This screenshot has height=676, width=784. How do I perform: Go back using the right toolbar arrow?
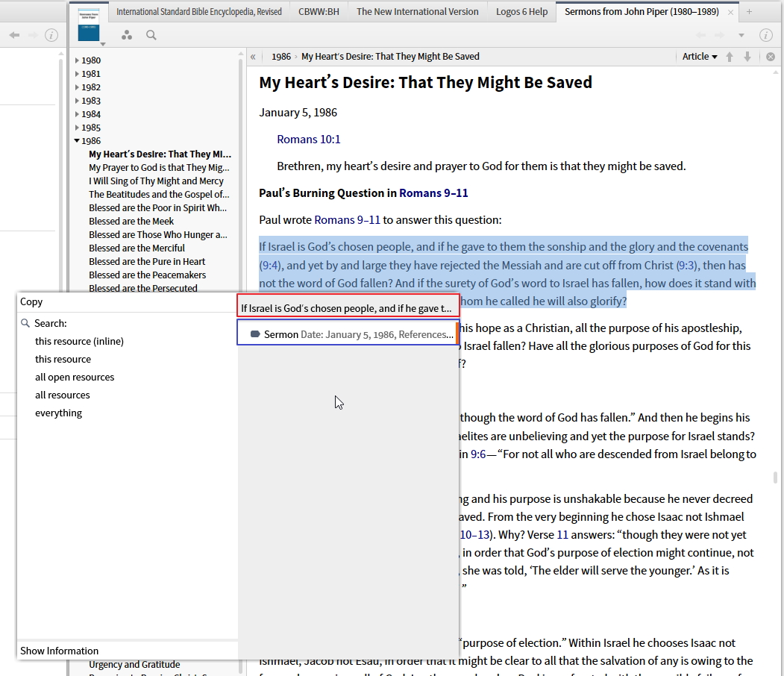point(701,35)
